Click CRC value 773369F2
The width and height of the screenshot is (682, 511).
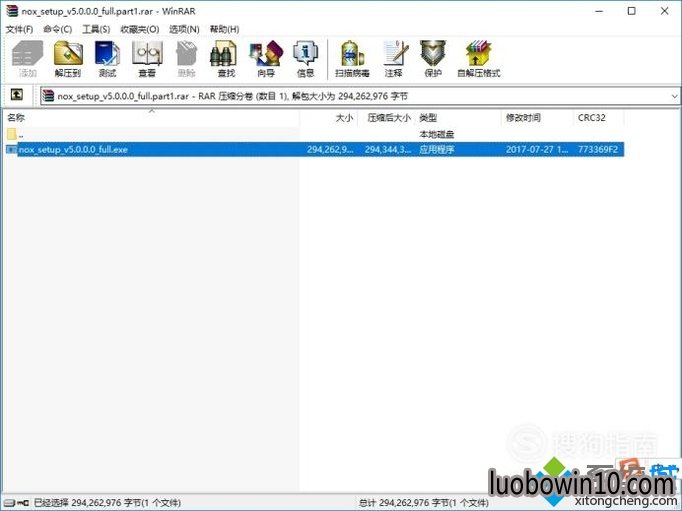coord(598,150)
